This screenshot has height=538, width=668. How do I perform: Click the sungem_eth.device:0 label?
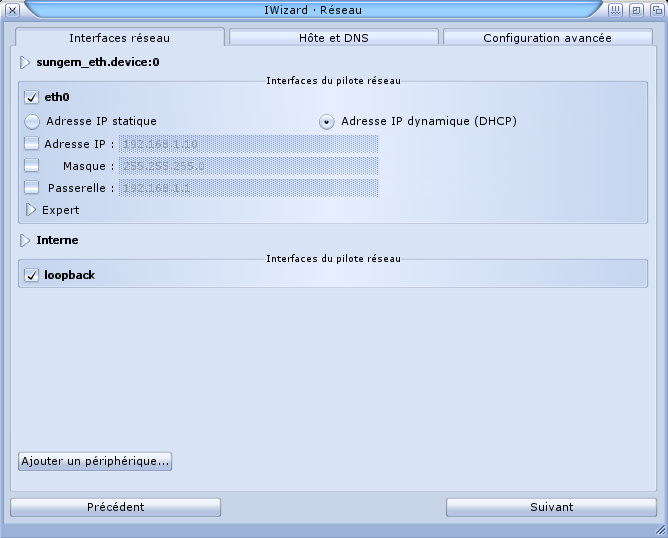pos(98,62)
